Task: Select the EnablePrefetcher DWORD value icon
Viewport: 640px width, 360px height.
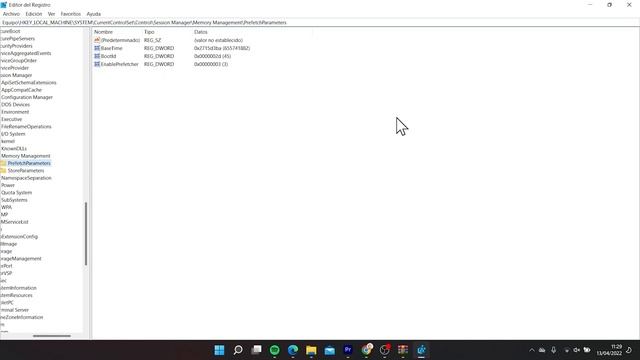Action: click(x=97, y=64)
